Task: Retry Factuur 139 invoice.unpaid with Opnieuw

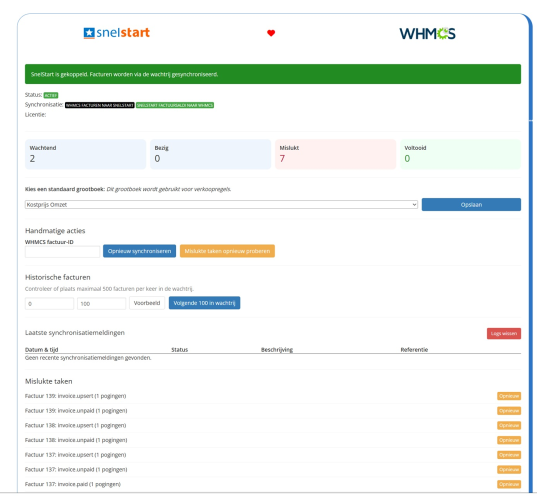Action: click(509, 411)
